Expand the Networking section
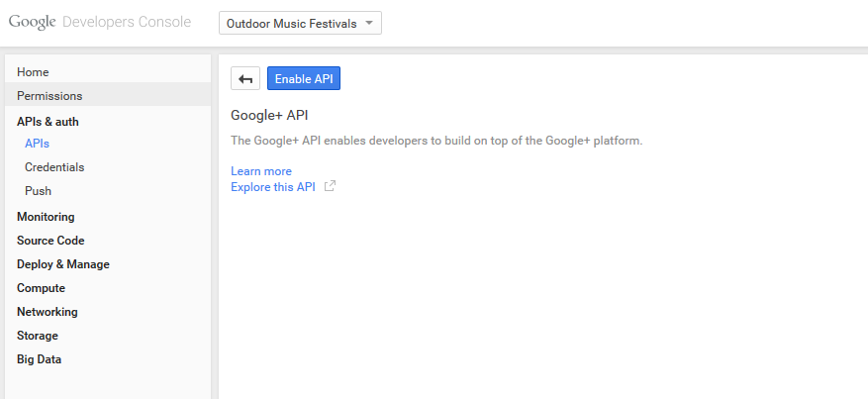The width and height of the screenshot is (868, 399). point(48,312)
